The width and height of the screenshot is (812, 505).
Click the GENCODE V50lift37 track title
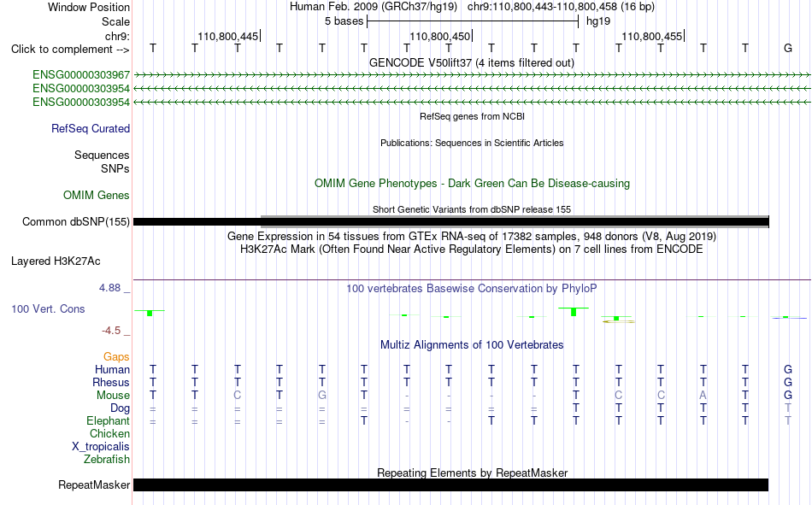(471, 62)
